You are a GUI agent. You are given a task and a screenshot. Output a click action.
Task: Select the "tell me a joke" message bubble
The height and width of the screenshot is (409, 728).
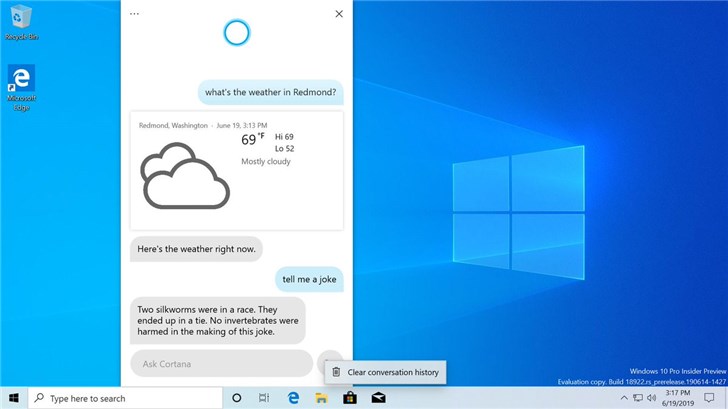click(309, 278)
